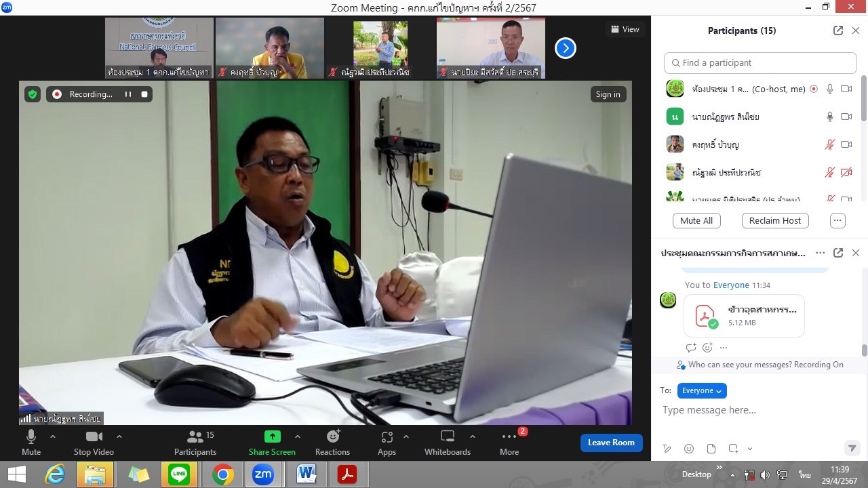Open Microsoft Word from the taskbar
Image resolution: width=868 pixels, height=488 pixels.
[x=307, y=474]
